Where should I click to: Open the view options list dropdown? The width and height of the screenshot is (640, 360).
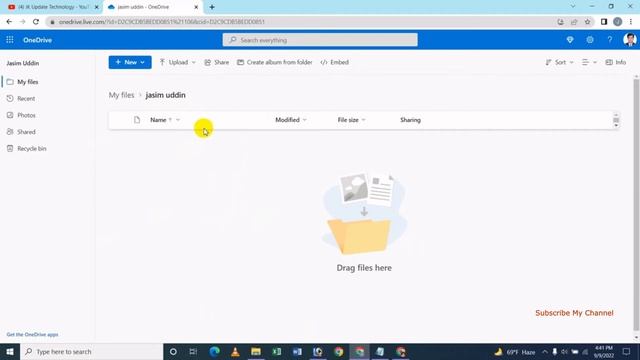(589, 62)
